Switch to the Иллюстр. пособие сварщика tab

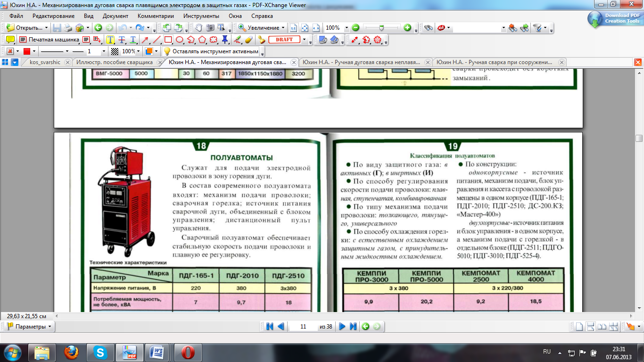(x=115, y=62)
